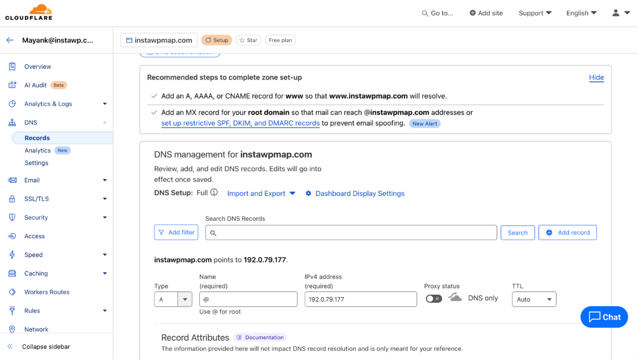639x364 pixels.
Task: Click the plus icon beside Add site
Action: click(x=472, y=13)
